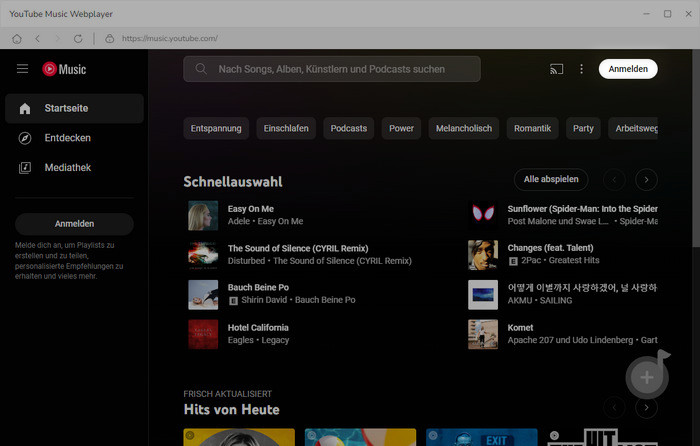Click the search magnifier icon
Screen dimensions: 700x446
(201, 69)
